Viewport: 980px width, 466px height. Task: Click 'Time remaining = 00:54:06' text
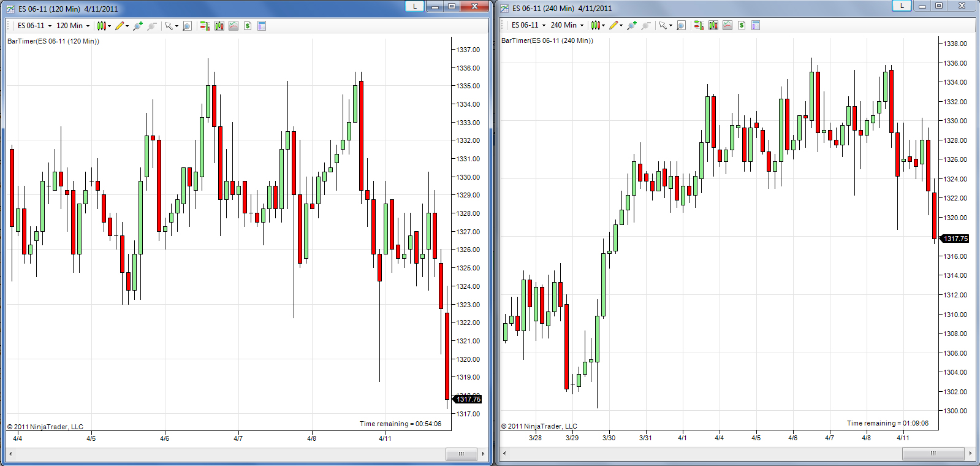point(400,424)
